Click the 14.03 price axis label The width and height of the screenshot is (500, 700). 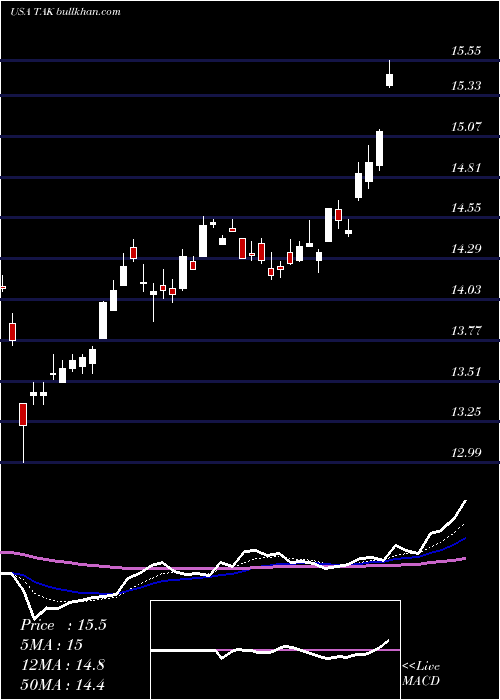click(x=466, y=290)
